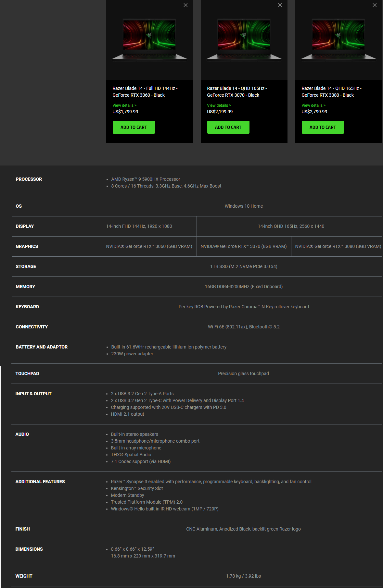The width and height of the screenshot is (383, 588).
Task: Click the DIMENSIONS row label
Action: click(x=29, y=549)
